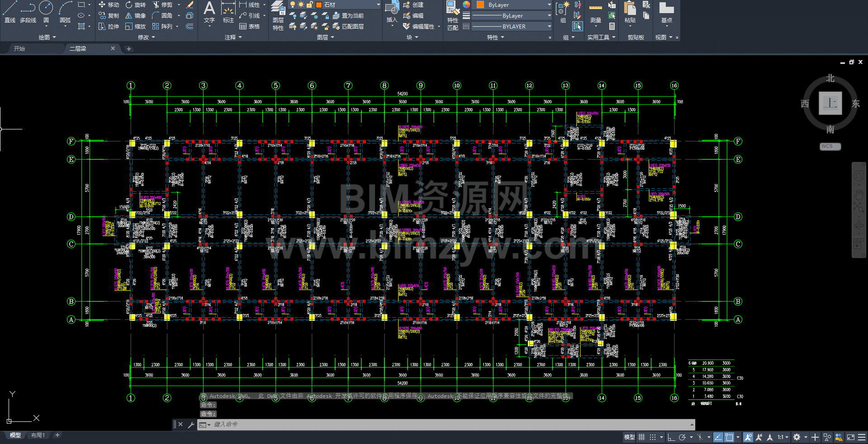Toggle the grid display in status bar
Viewport: 868px width, 444px height.
(x=641, y=437)
